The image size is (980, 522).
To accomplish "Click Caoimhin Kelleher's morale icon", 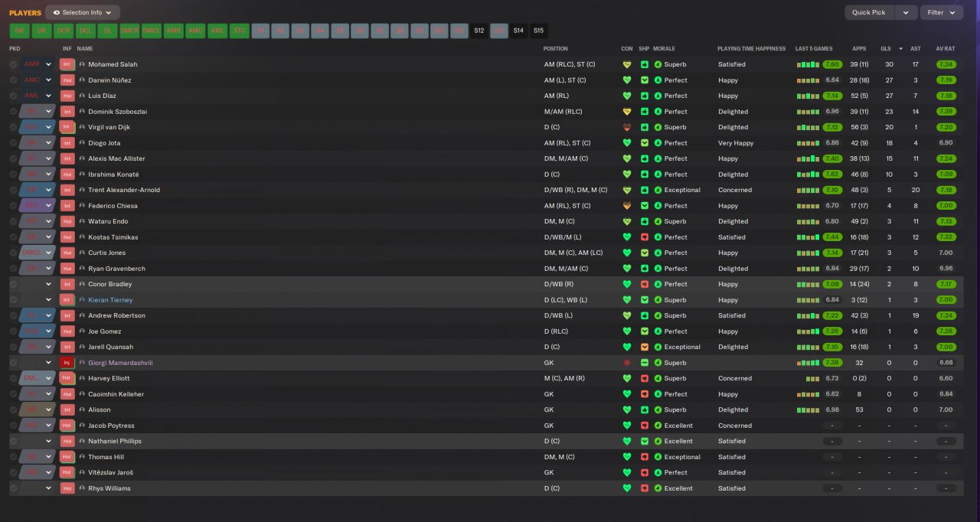I will coord(658,394).
